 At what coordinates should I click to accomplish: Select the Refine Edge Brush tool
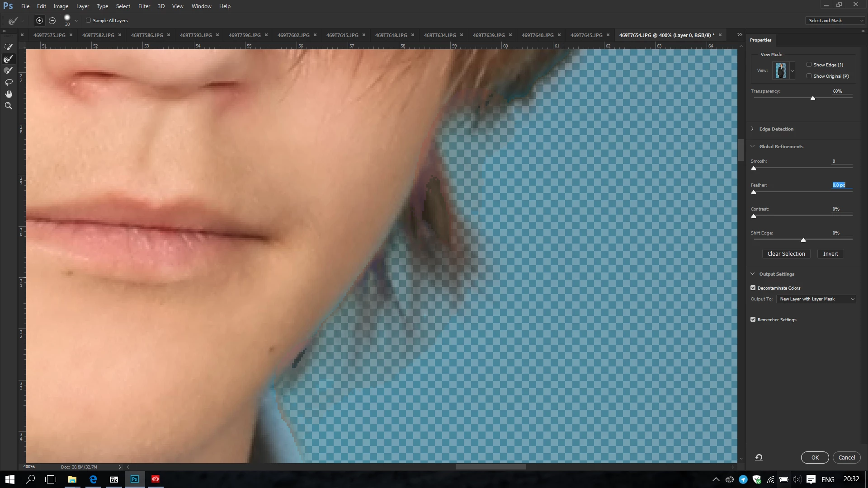tap(8, 59)
